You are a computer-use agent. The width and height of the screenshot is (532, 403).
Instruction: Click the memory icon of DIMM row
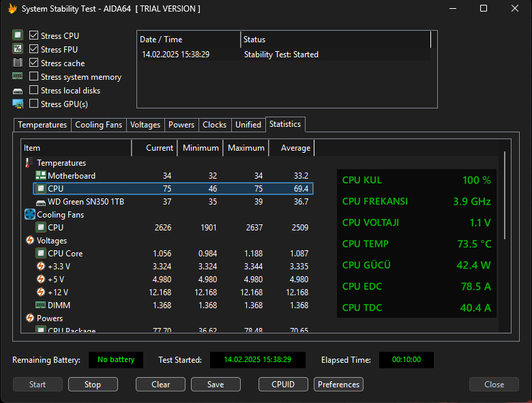pos(41,305)
